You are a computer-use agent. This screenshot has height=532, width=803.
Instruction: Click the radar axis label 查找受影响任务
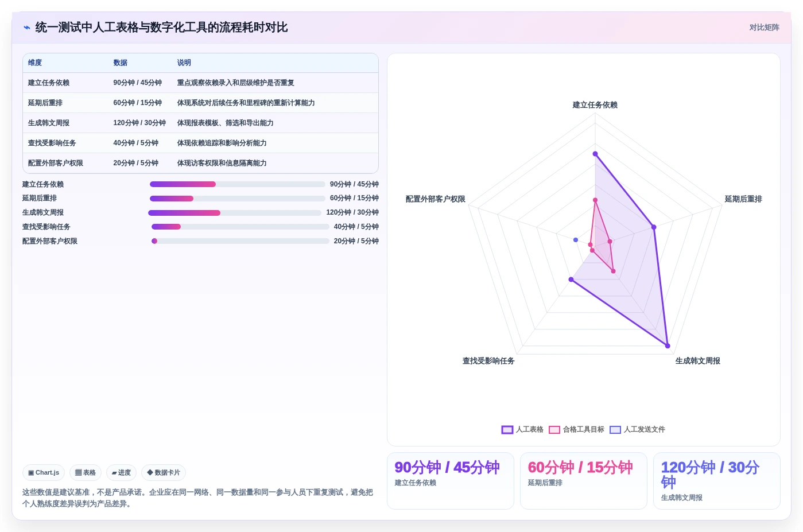(x=488, y=361)
